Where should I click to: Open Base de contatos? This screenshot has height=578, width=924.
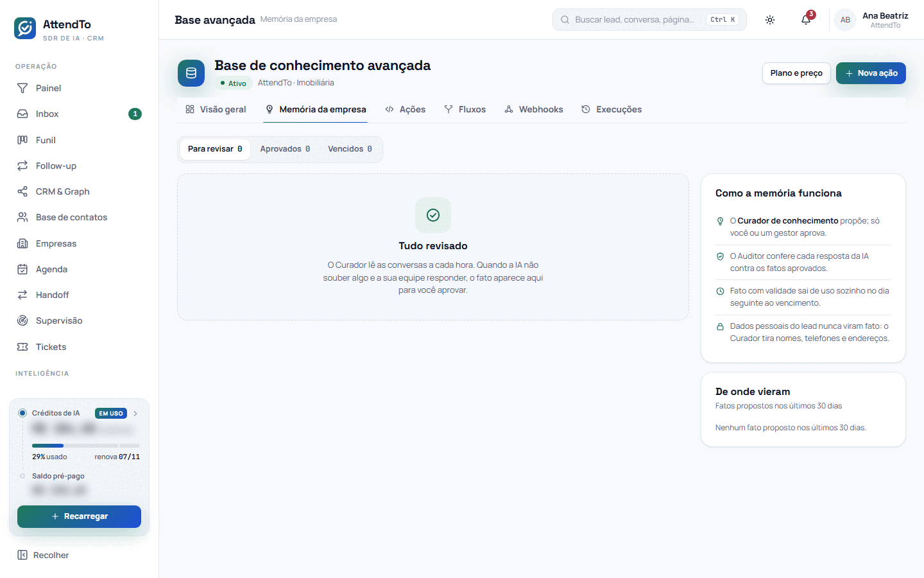(79, 217)
